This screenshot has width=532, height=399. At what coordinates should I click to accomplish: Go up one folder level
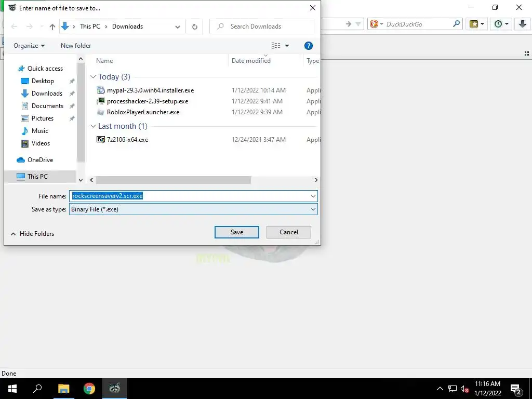(52, 26)
